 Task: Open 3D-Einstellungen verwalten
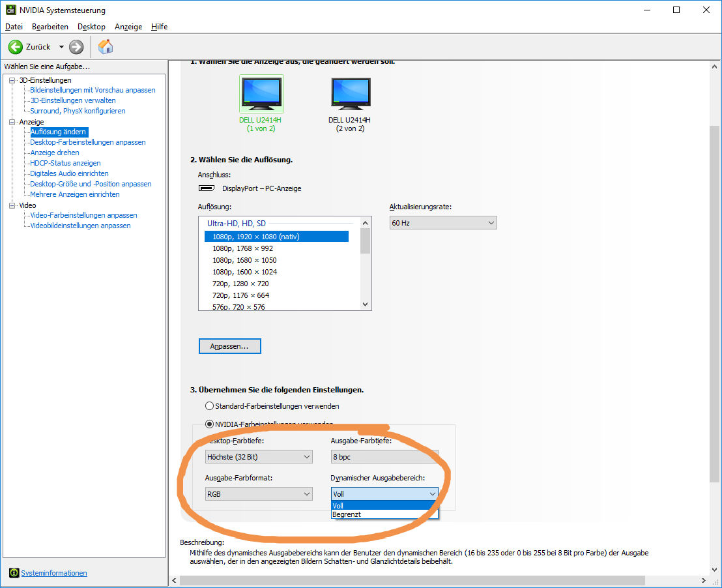73,100
